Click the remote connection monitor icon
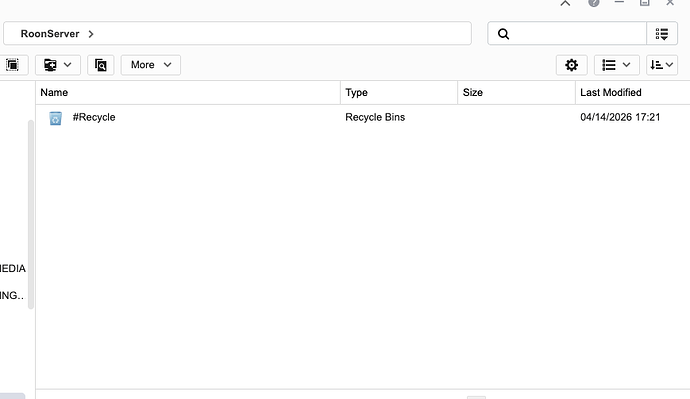The image size is (690, 399). click(101, 65)
